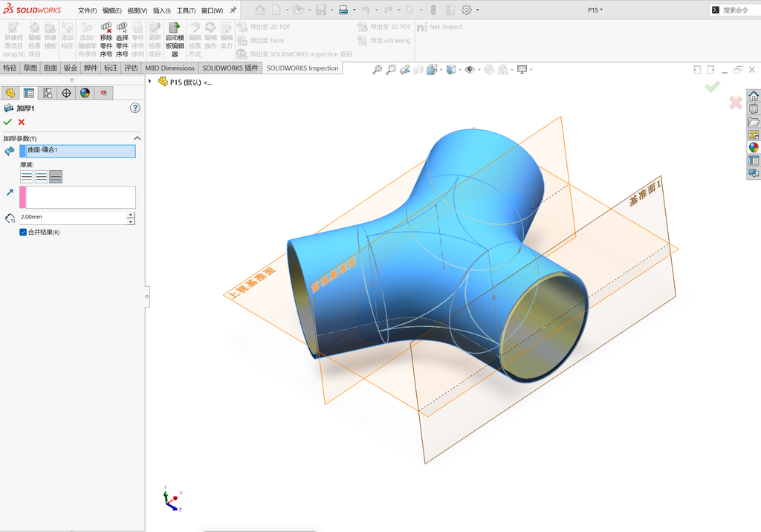Click the 选择零件序号 tool
Screen dimensions: 761x532
tap(122, 40)
